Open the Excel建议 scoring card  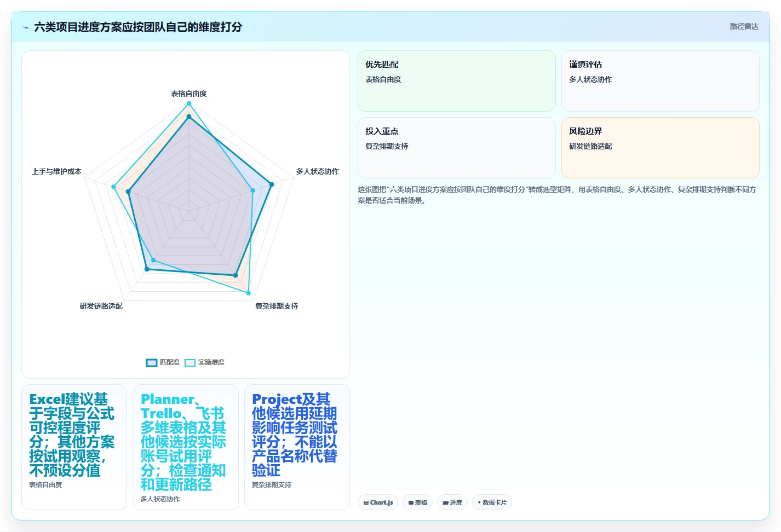(74, 447)
